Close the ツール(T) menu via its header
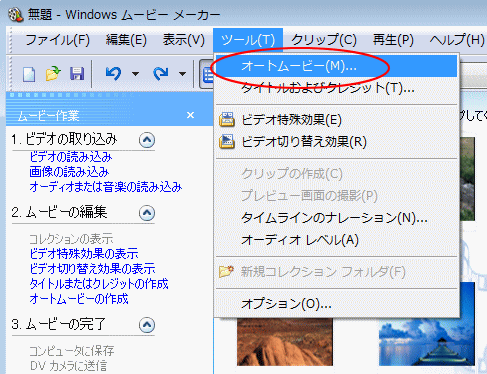Viewport: 487px width, 374px height. 248,40
